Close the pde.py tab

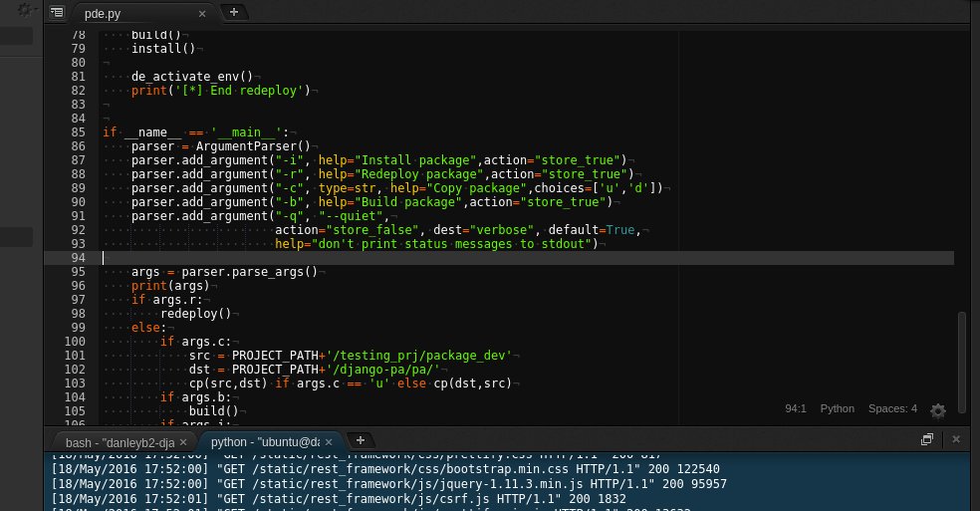pyautogui.click(x=202, y=14)
